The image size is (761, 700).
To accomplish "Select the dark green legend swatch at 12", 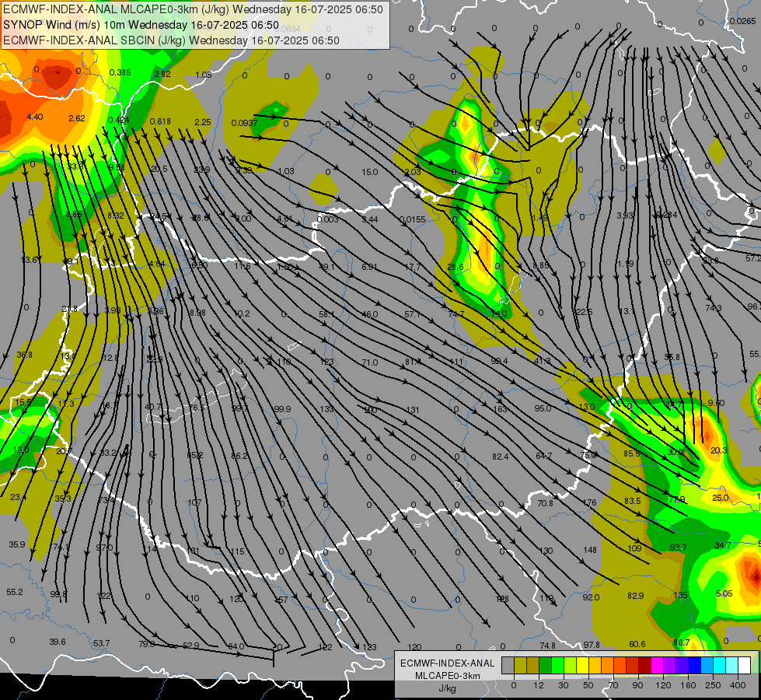I will (x=546, y=665).
